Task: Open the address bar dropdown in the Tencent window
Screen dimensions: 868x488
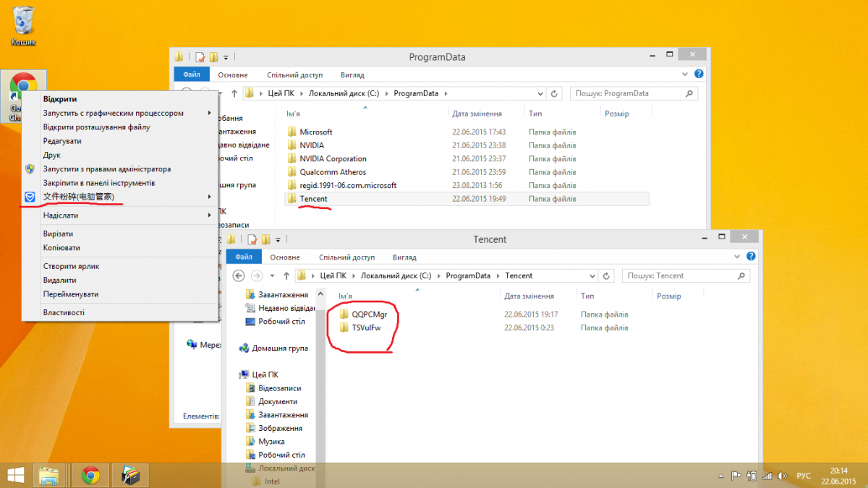Action: coord(594,275)
